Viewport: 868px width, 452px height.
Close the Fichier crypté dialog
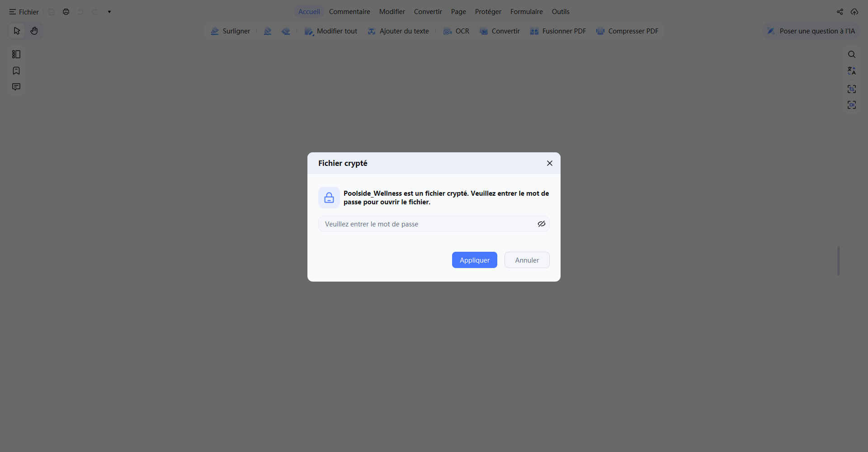pyautogui.click(x=550, y=163)
